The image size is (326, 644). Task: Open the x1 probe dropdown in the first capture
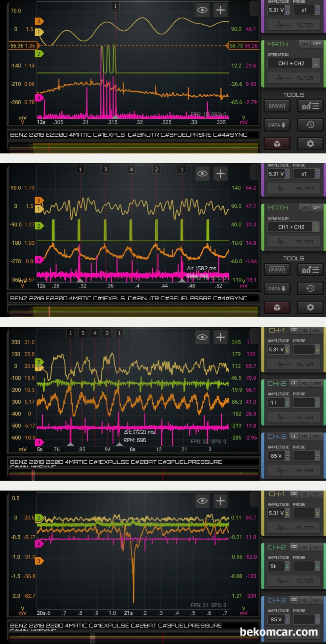pos(306,10)
